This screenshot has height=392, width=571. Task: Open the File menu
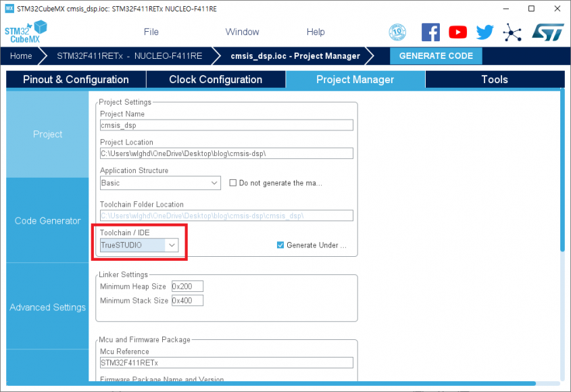(151, 32)
